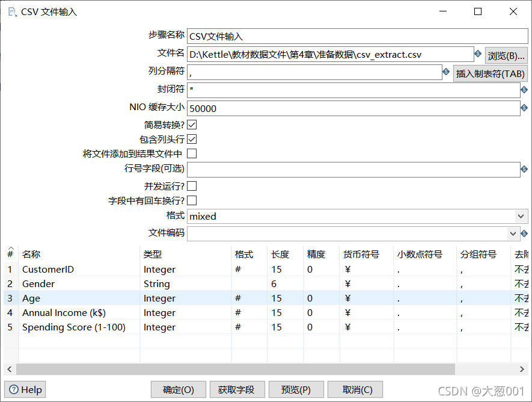Click the horizontal scrollbar right arrow
This screenshot has height=402, width=532.
tap(522, 369)
